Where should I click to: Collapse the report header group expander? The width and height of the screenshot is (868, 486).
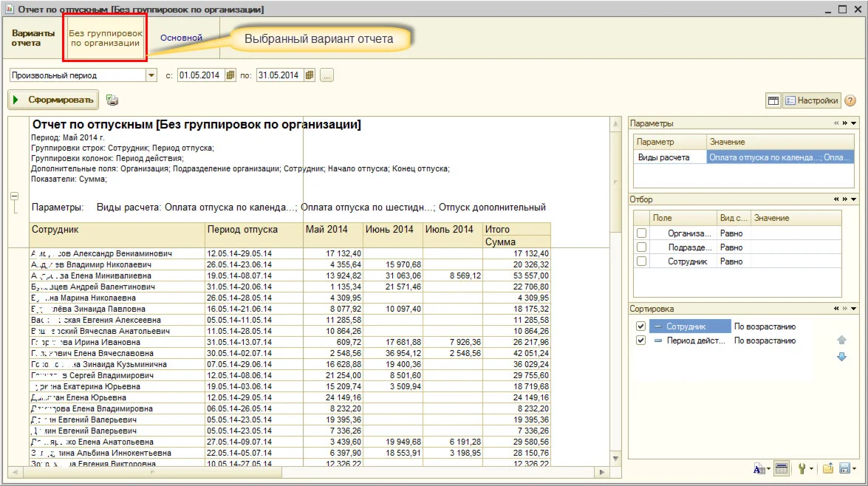[x=14, y=196]
